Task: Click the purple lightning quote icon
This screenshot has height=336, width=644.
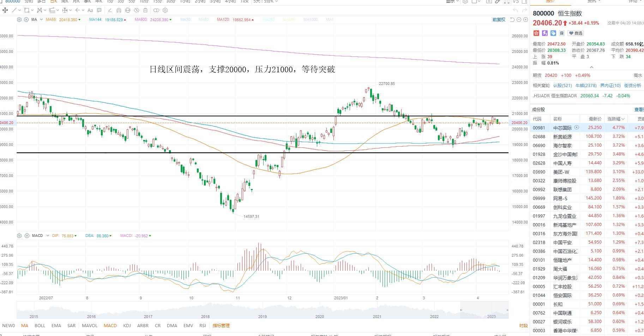Action: tap(545, 33)
